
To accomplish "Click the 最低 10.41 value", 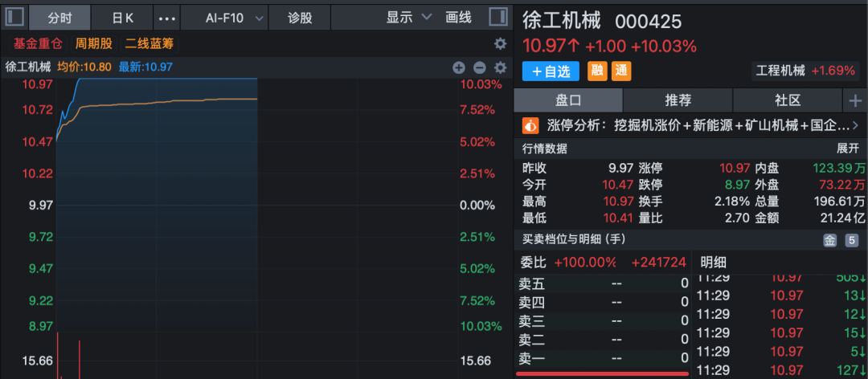I will [x=618, y=218].
